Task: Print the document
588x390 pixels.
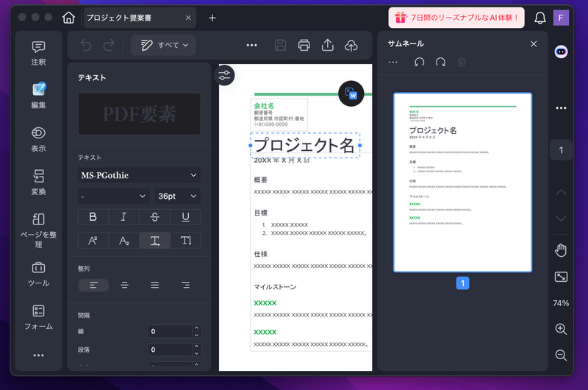Action: coord(304,46)
